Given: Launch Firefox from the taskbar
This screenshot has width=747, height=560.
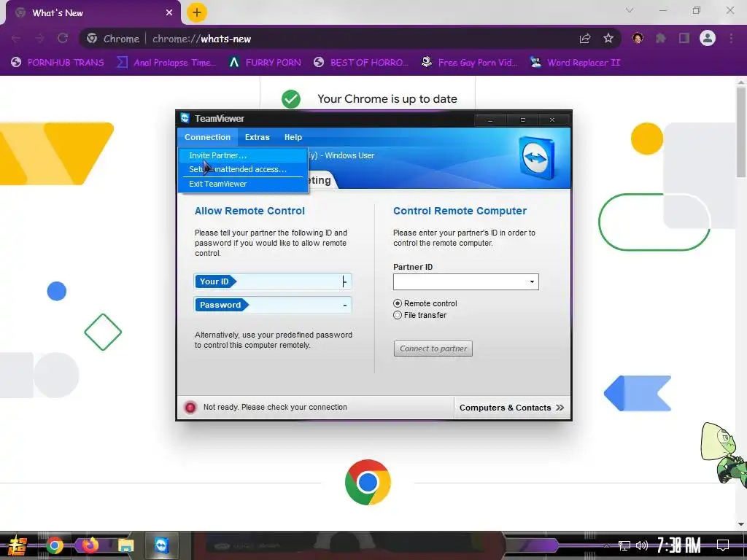Looking at the screenshot, I should coord(90,545).
